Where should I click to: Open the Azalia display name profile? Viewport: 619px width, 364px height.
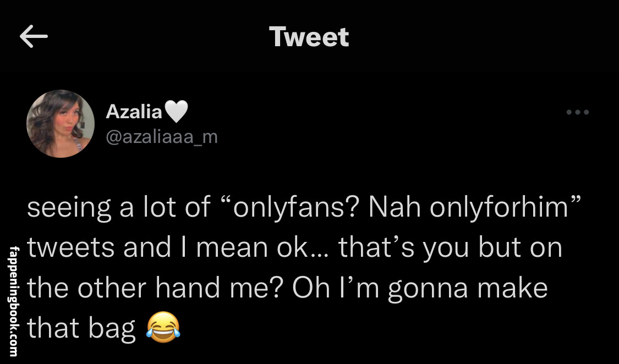pos(134,112)
